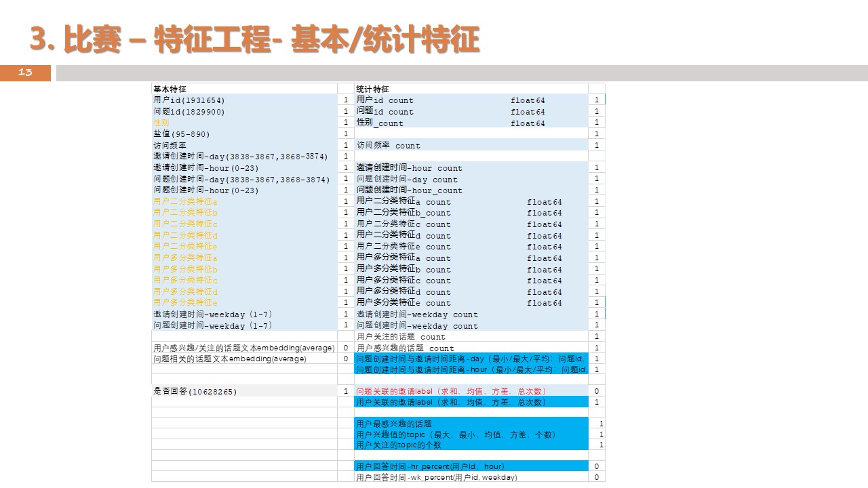Screen dimensions: 868x488
Task: Click the '邀请创建时间-hour count' cell
Action: click(x=471, y=167)
